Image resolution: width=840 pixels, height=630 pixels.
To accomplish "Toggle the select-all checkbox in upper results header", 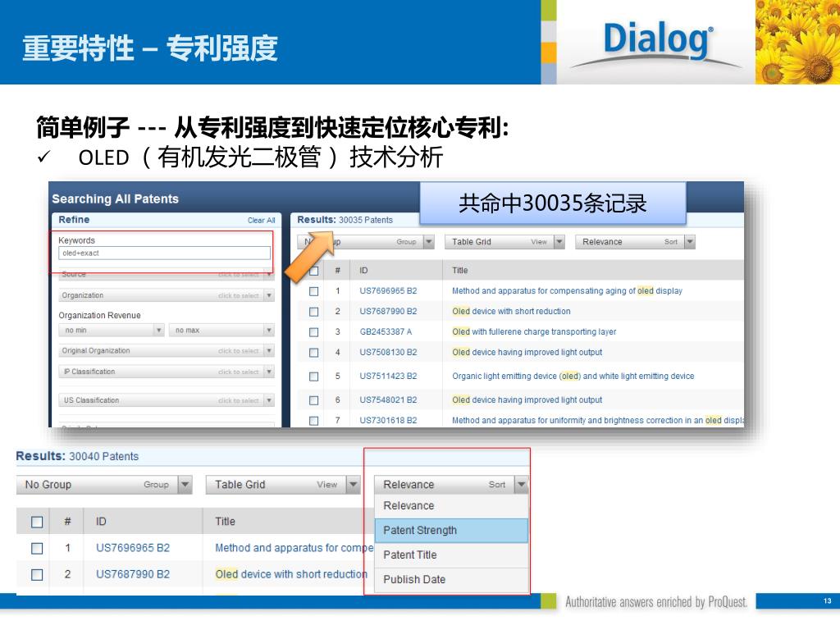I will coord(314,271).
